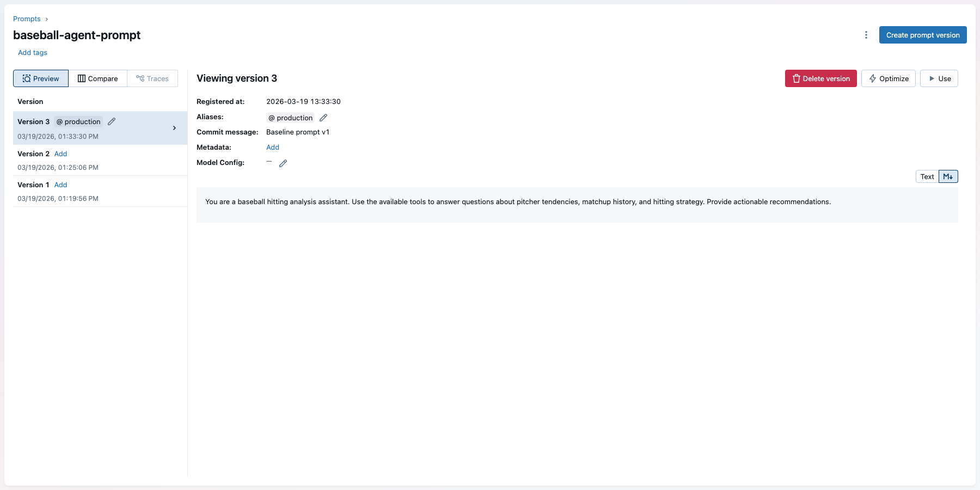Image resolution: width=980 pixels, height=490 pixels.
Task: Add metadata to version 3
Action: (272, 147)
